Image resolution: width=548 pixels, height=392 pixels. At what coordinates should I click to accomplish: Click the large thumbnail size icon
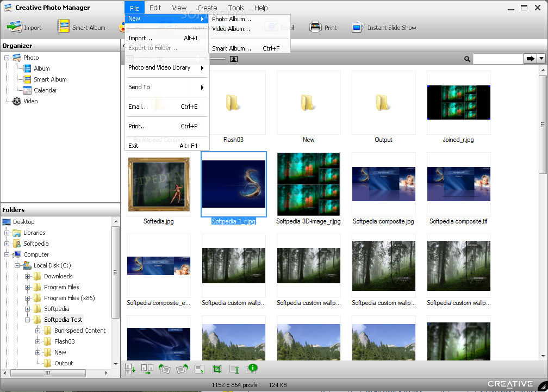[x=234, y=59]
